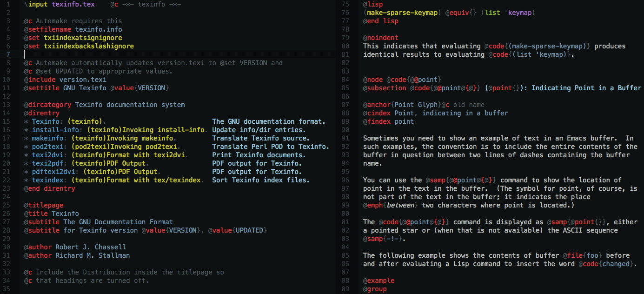This screenshot has width=644, height=294.
Task: Click the @end lisp command in right pane
Action: [x=378, y=21]
